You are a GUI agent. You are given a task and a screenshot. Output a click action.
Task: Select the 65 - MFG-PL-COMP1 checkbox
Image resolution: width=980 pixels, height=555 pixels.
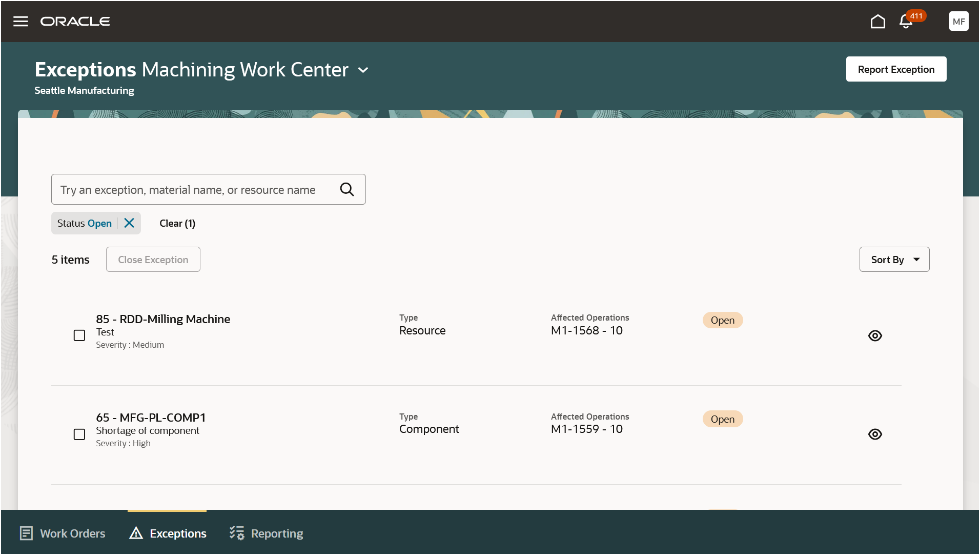pos(79,434)
